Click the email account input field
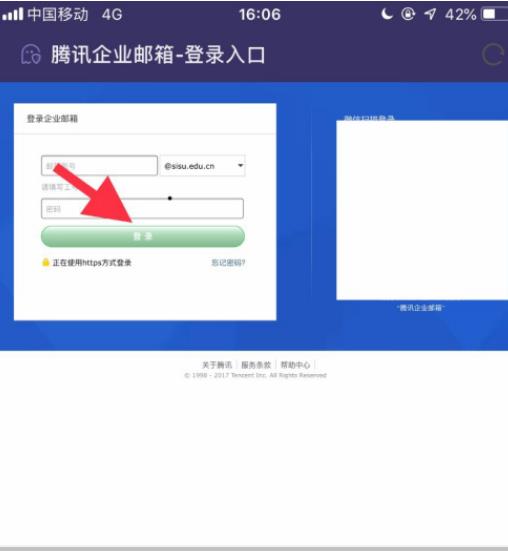Screen dimensions: 508x551 (99, 166)
